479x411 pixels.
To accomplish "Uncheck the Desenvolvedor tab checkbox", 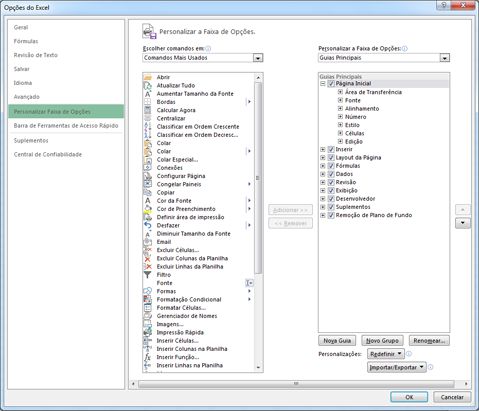I will point(331,199).
